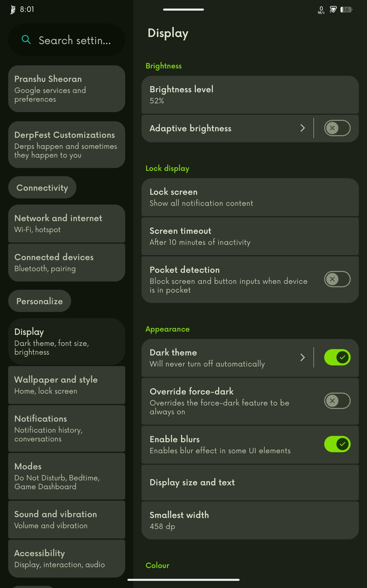Tap the battery indicator in status bar
This screenshot has width=367, height=588.
346,10
